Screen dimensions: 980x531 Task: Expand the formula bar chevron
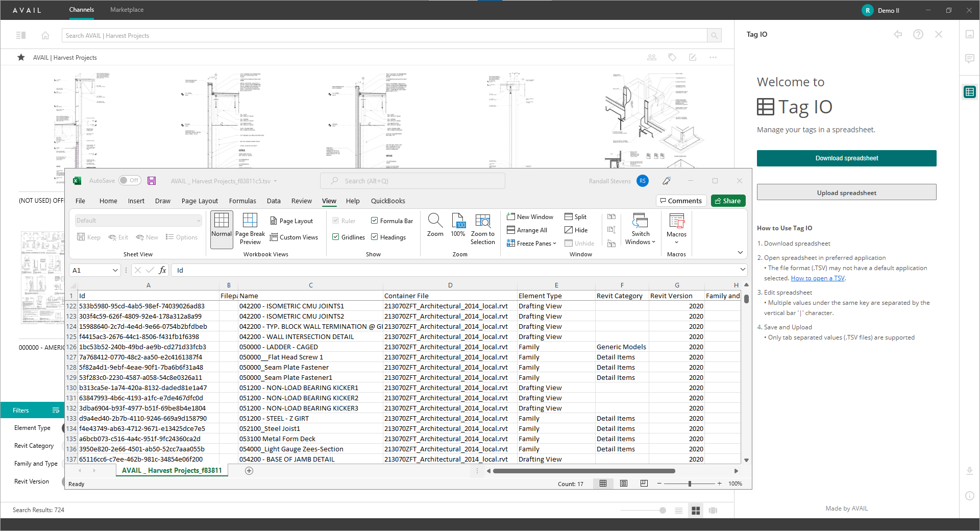pyautogui.click(x=743, y=270)
